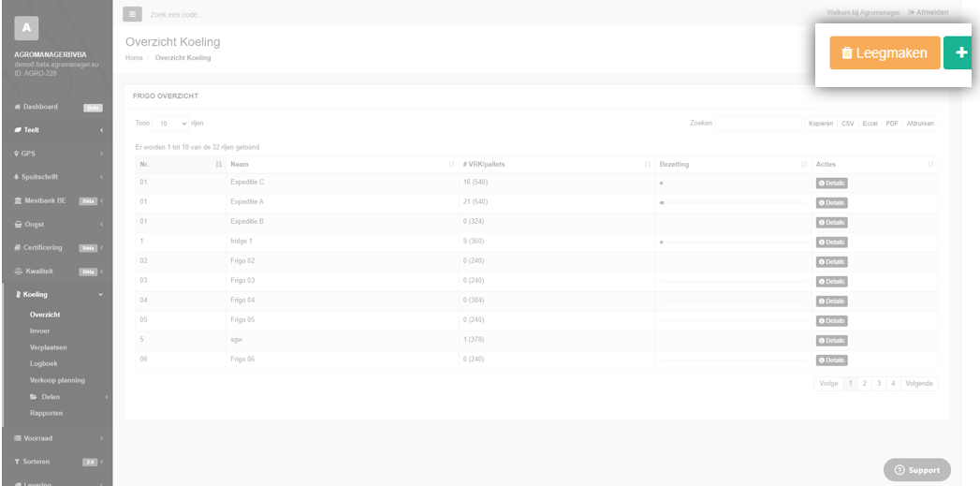The image size is (980, 486).
Task: Open Details for Frigo 05
Action: [831, 321]
